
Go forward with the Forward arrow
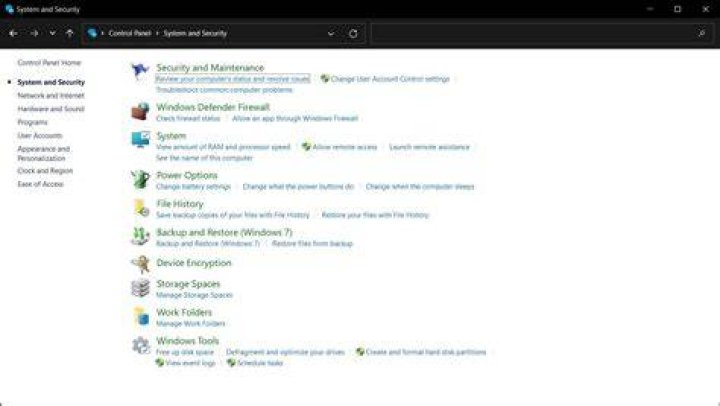(34, 33)
